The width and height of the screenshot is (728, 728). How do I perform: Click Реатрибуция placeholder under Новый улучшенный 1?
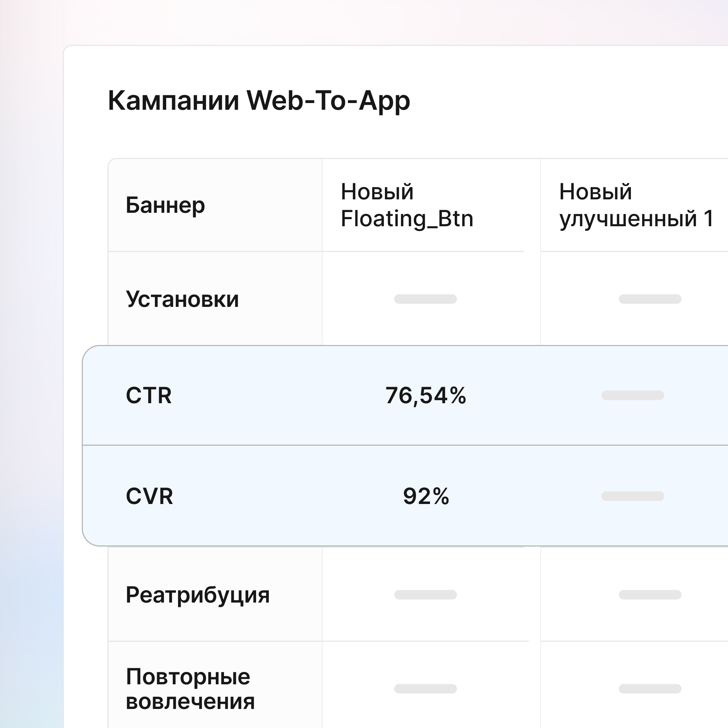click(650, 595)
